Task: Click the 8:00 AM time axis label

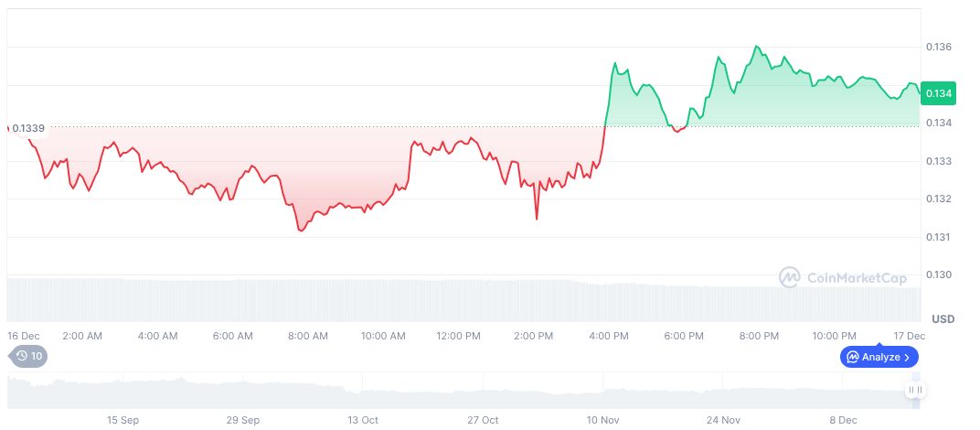Action: coord(307,336)
